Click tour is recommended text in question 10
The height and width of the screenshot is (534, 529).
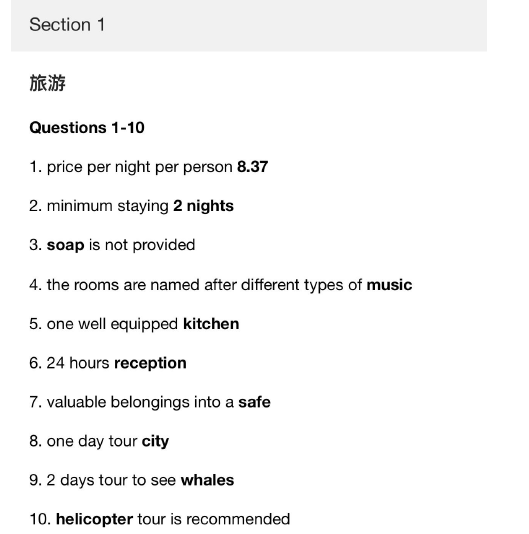click(x=214, y=520)
